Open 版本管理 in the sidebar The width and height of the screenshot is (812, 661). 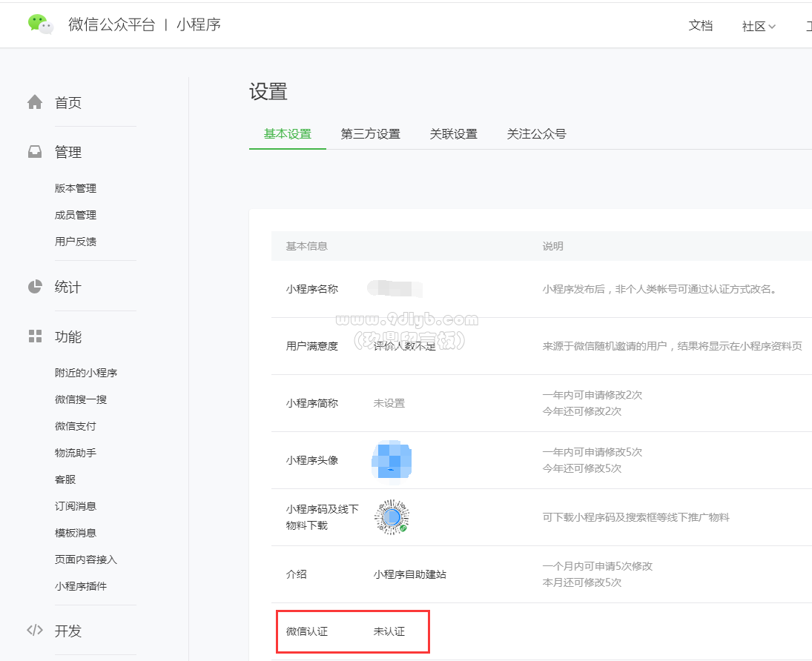76,188
